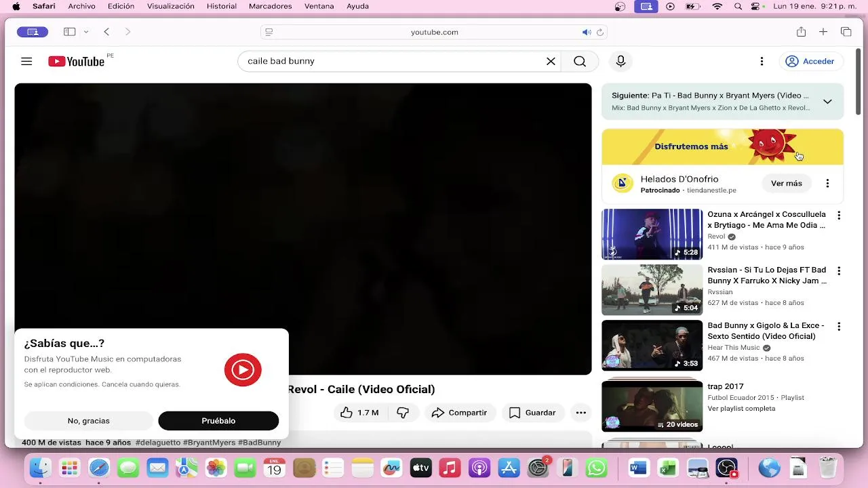The image size is (868, 488).
Task: Open the YouTube hamburger guide menu
Action: tap(26, 61)
